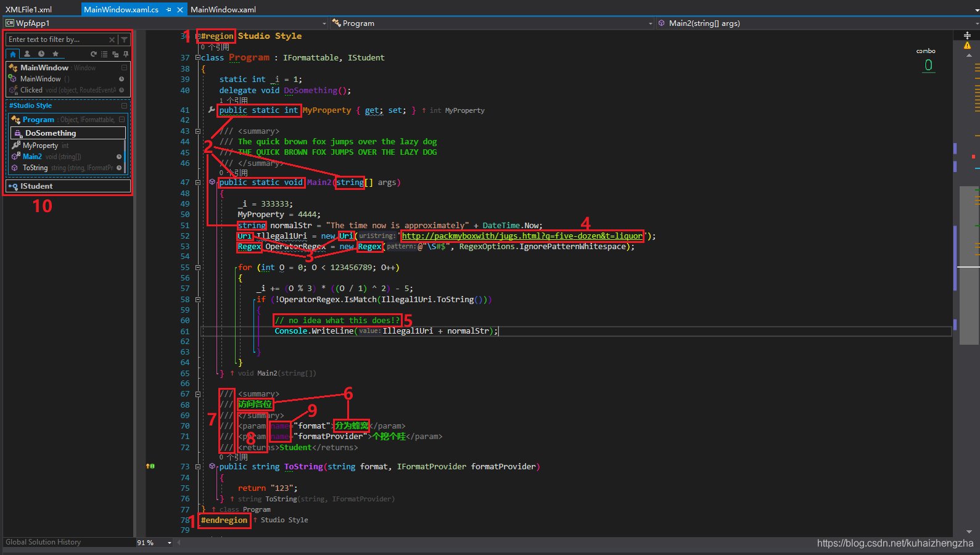Open the Program type navigation dropdown

(650, 23)
